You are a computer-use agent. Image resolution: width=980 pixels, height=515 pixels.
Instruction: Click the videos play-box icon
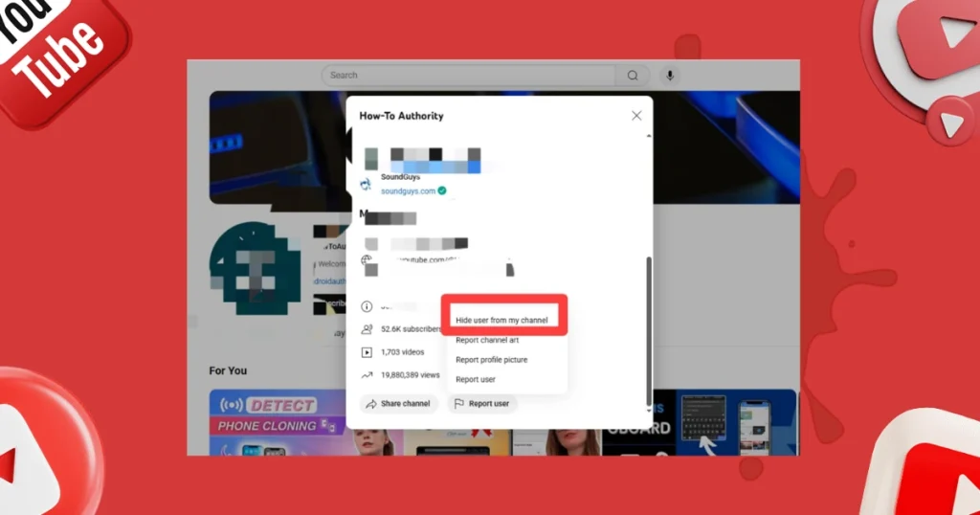click(x=366, y=352)
